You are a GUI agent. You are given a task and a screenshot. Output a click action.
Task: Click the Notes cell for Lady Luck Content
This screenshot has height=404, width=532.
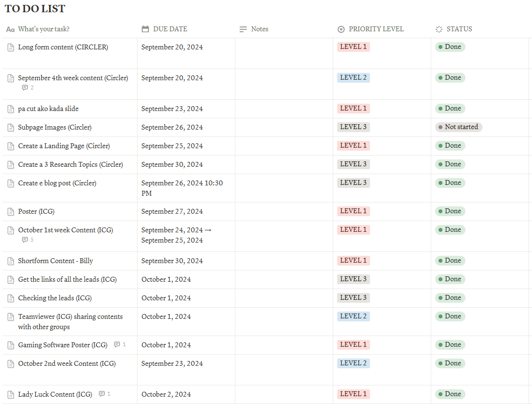pyautogui.click(x=284, y=395)
